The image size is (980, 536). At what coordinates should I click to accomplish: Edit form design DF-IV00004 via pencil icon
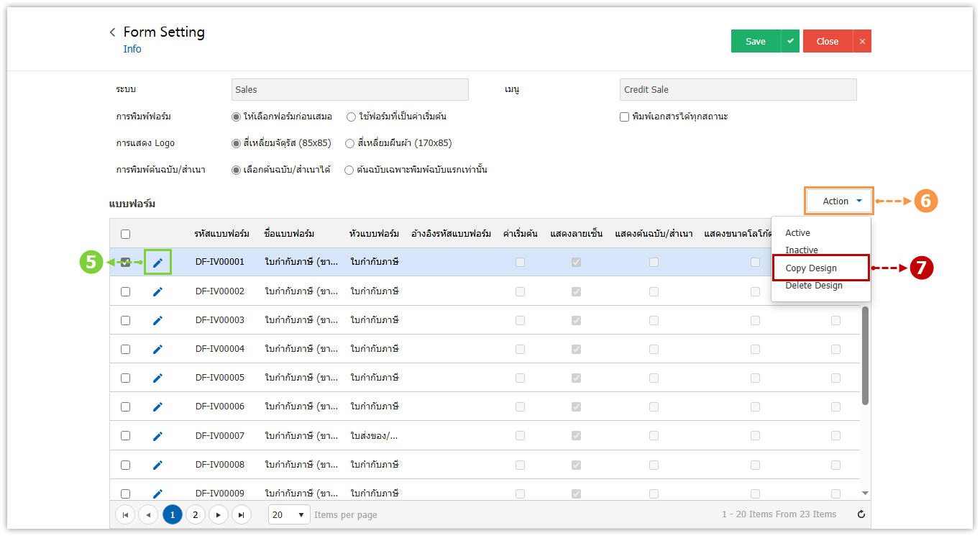pos(158,349)
